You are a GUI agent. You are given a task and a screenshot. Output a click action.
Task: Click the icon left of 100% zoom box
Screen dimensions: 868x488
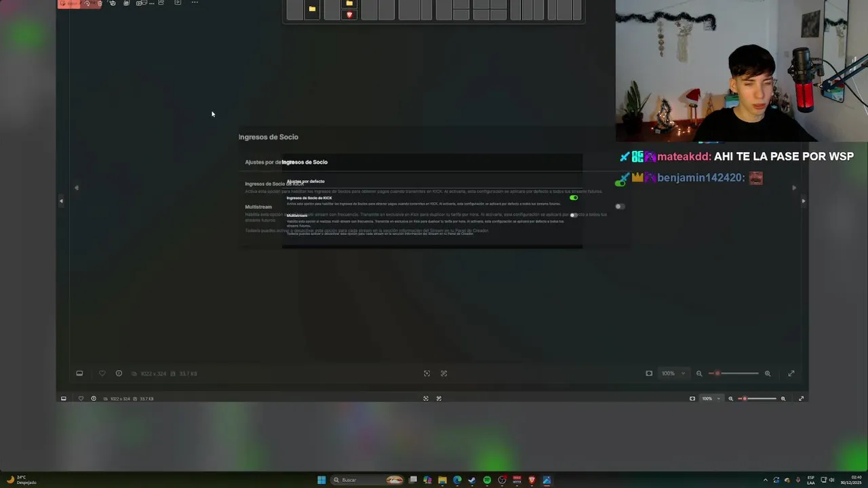click(x=692, y=399)
